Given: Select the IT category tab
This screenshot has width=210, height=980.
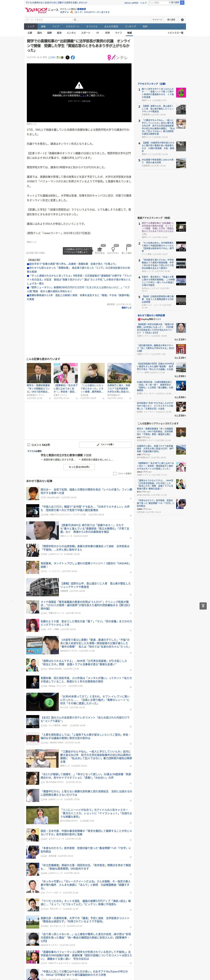Looking at the screenshot, I should (98, 33).
